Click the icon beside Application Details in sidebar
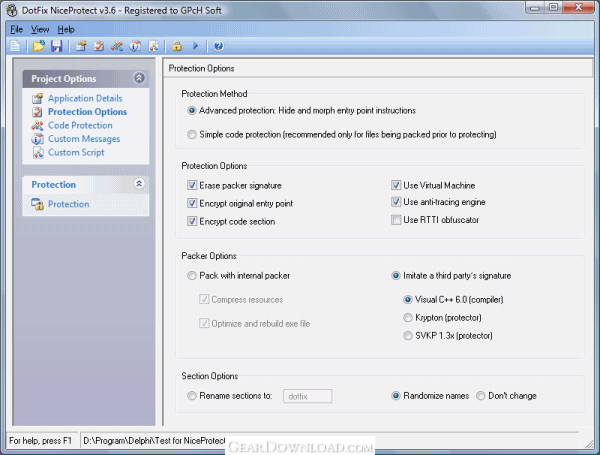Image resolution: width=600 pixels, height=455 pixels. (x=38, y=98)
